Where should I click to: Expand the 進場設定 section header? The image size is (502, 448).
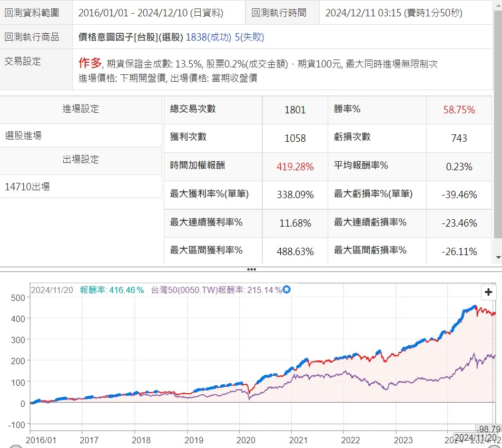[x=81, y=109]
